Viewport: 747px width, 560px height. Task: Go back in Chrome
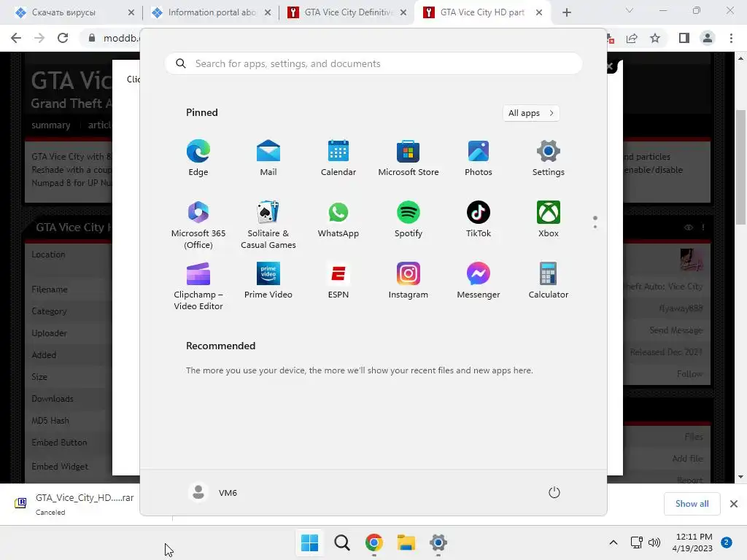(16, 38)
